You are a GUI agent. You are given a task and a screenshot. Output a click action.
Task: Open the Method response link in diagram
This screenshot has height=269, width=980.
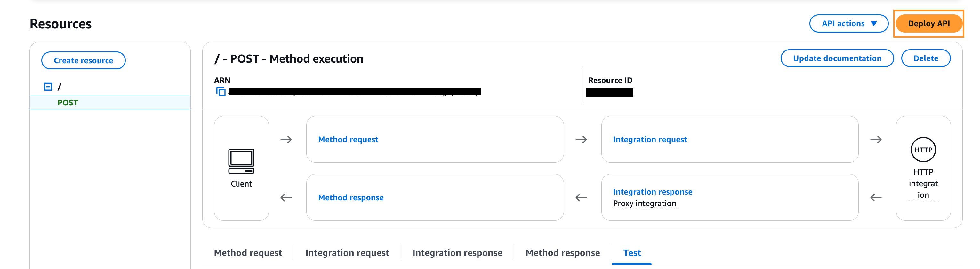[351, 197]
